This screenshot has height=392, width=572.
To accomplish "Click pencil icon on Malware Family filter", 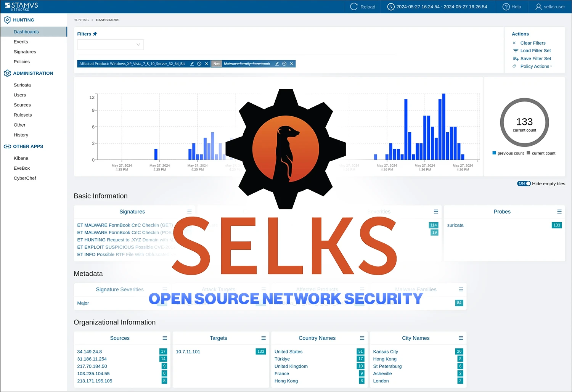I will click(277, 64).
